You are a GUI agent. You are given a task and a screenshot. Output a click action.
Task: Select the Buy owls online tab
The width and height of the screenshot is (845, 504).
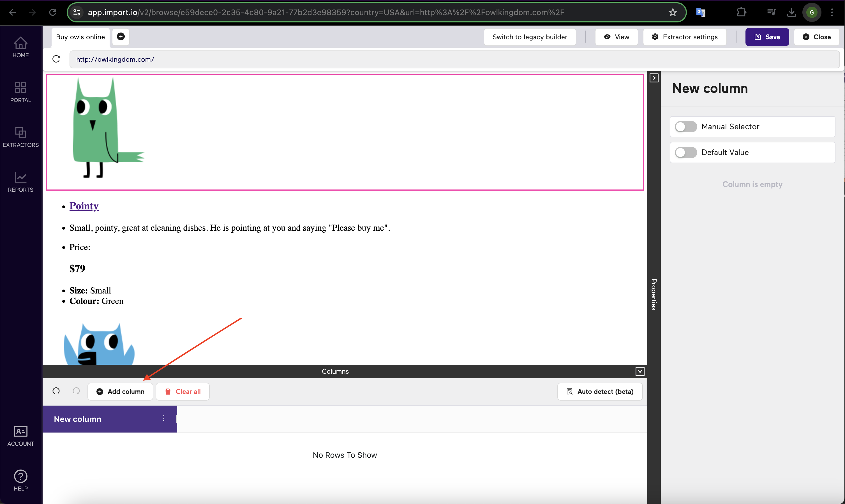point(80,37)
